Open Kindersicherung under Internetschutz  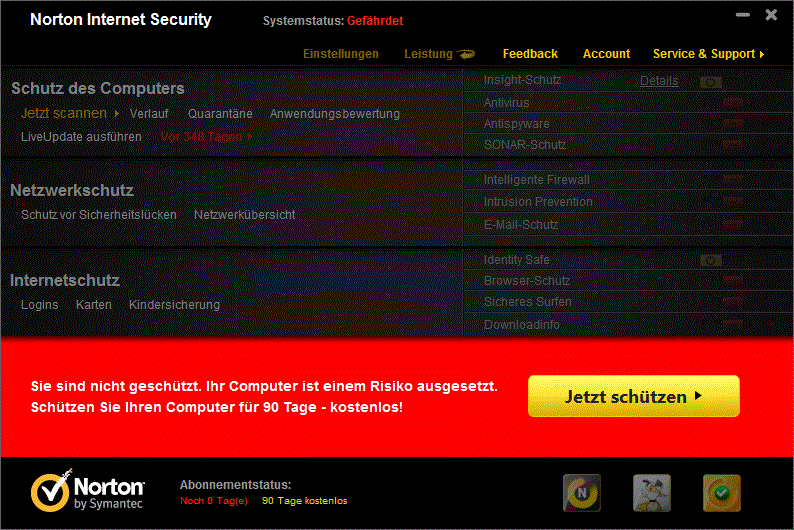pos(174,305)
